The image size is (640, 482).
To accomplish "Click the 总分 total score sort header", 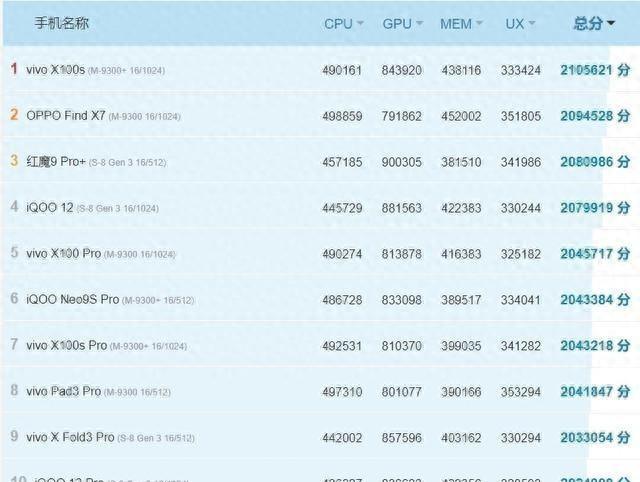I will click(x=594, y=23).
